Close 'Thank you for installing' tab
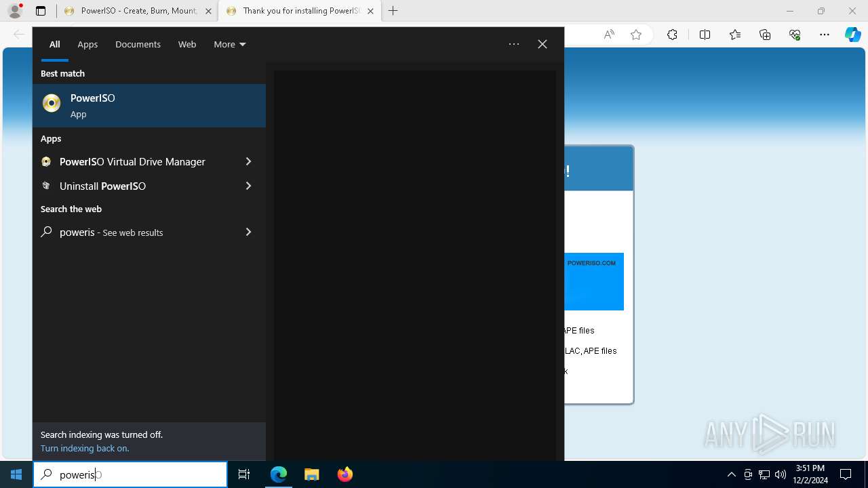 (x=370, y=11)
